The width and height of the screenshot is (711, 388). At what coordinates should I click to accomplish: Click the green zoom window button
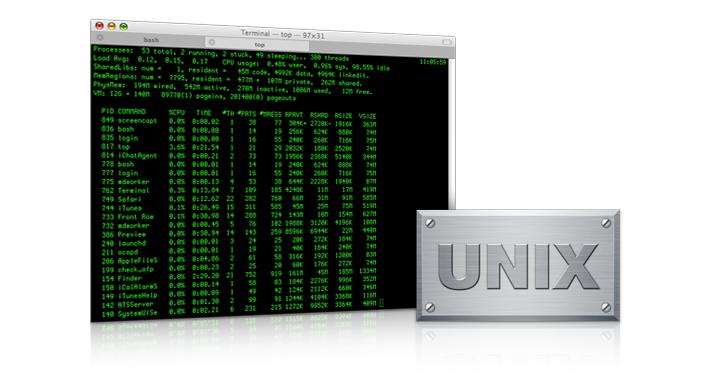tap(123, 27)
